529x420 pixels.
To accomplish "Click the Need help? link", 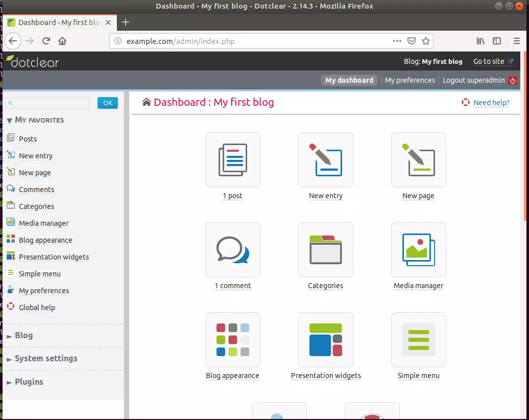I will click(x=491, y=103).
